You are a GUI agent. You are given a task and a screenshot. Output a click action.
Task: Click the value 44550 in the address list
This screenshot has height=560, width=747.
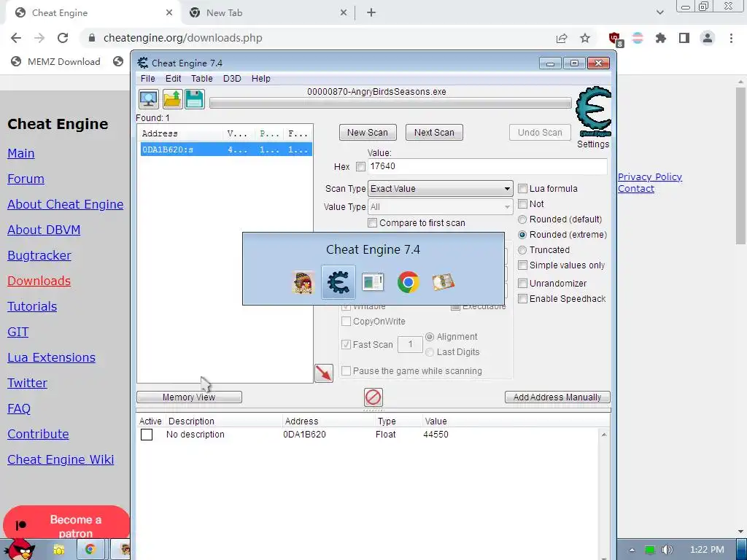[436, 435]
